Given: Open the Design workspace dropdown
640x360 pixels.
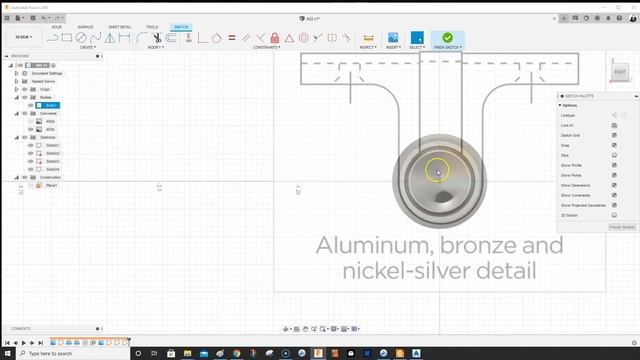Looking at the screenshot, I should [24, 37].
